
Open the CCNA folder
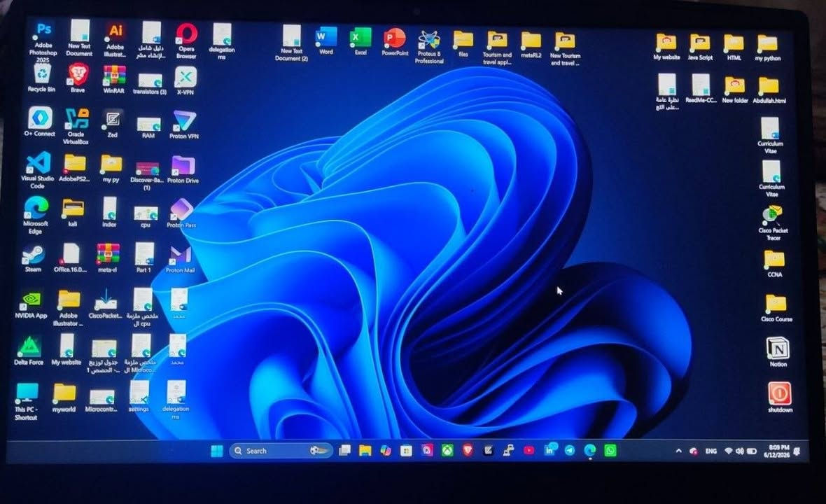click(774, 264)
